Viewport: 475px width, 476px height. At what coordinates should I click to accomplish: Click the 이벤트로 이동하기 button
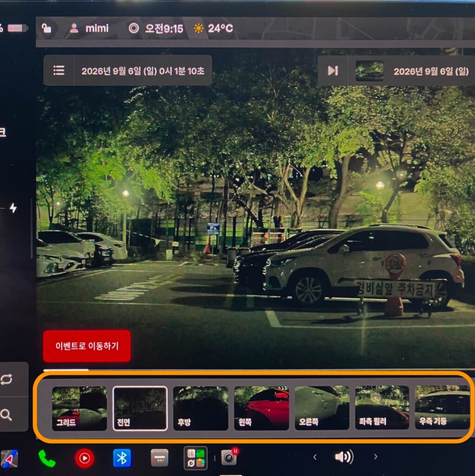point(87,346)
